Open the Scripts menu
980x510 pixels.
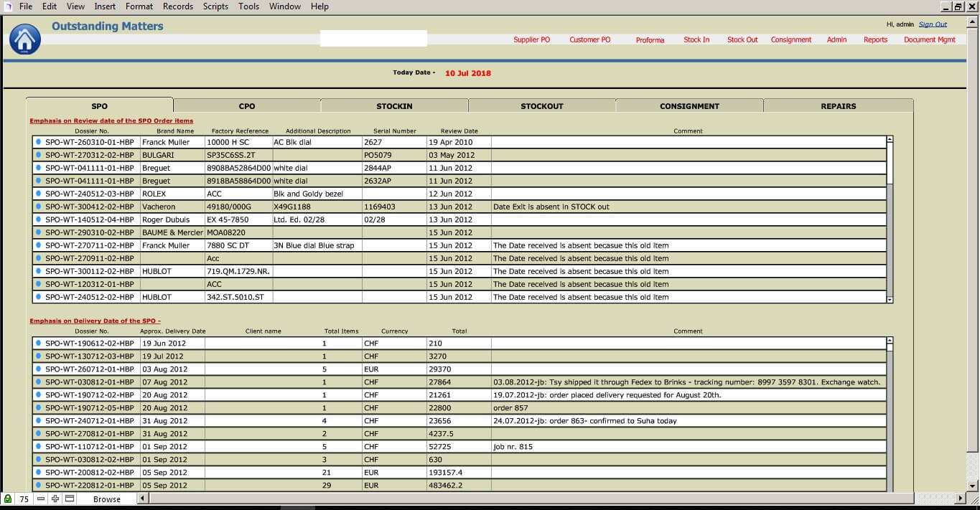coord(215,6)
